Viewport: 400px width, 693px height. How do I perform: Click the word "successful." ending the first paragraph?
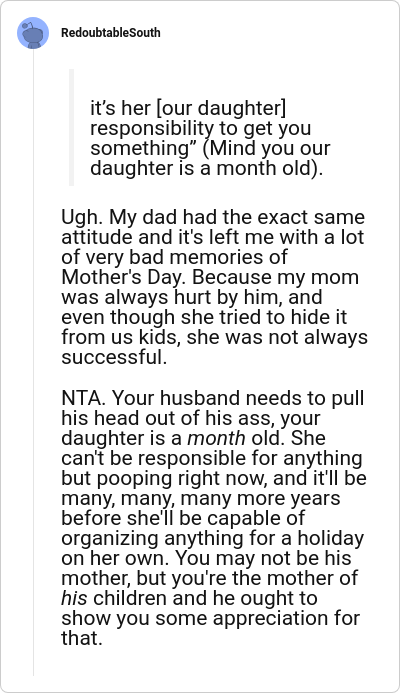(114, 357)
